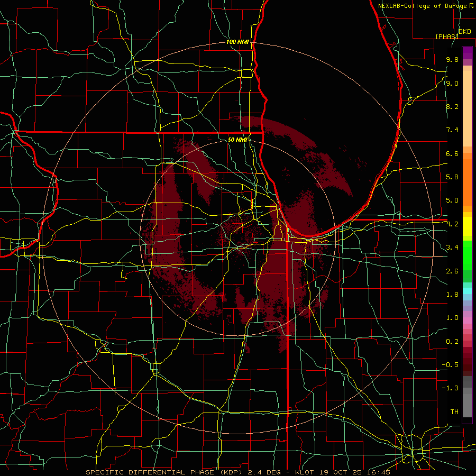The image size is (476, 476).
Task: Click the pink segment of the color scale
Action: click(x=467, y=321)
